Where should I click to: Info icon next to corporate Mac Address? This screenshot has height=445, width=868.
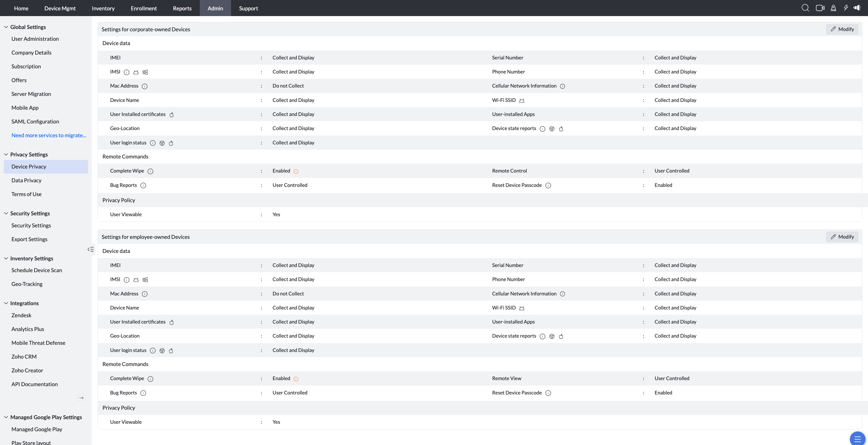click(x=145, y=86)
